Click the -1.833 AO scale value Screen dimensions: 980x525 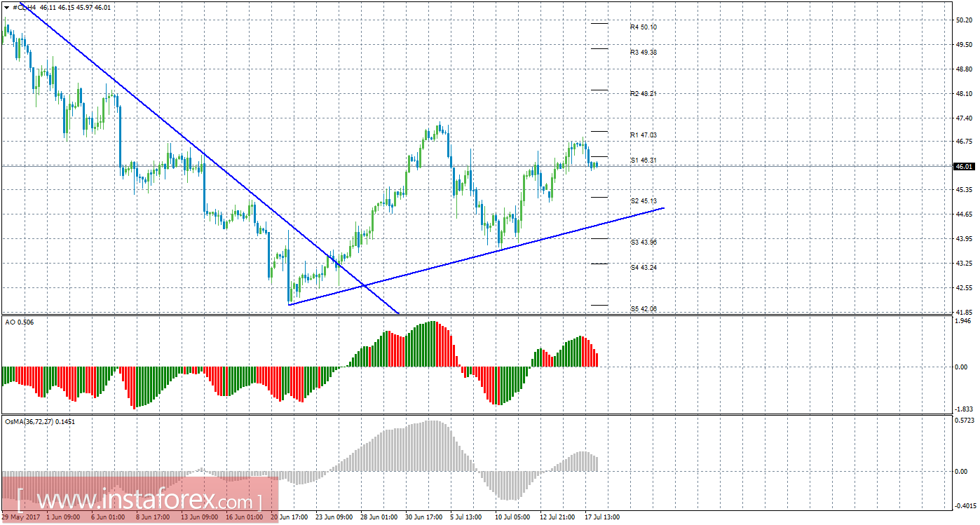coord(962,409)
